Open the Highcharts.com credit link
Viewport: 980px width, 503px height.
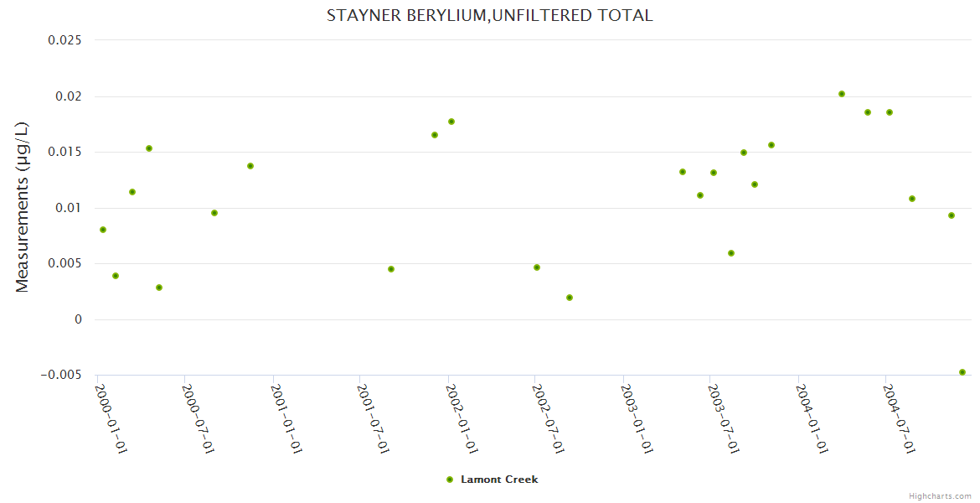[940, 495]
